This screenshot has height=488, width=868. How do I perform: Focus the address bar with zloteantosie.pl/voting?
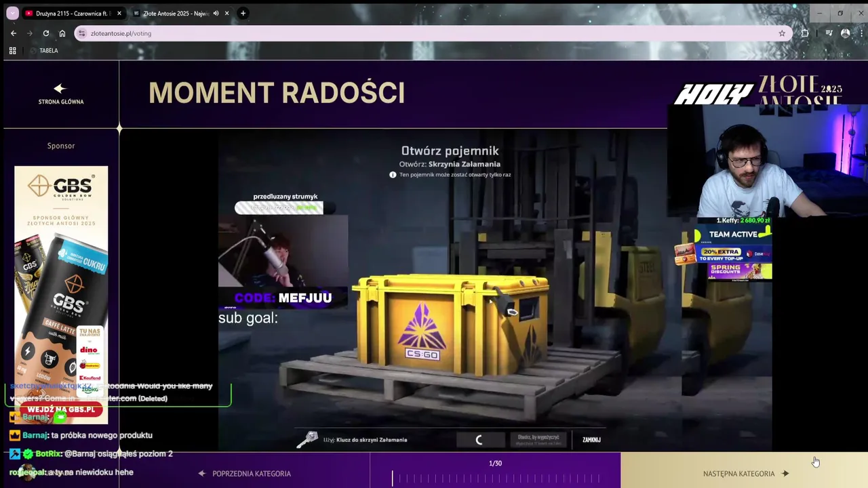tap(433, 33)
